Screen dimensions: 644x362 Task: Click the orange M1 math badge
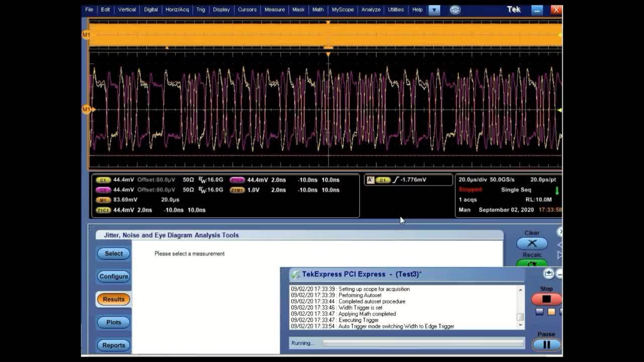tap(103, 200)
